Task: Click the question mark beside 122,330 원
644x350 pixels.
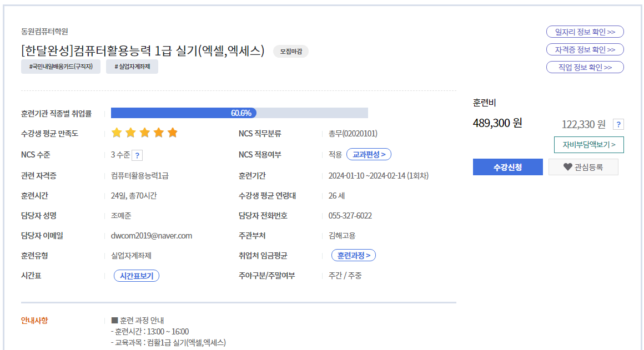Action: [x=618, y=124]
